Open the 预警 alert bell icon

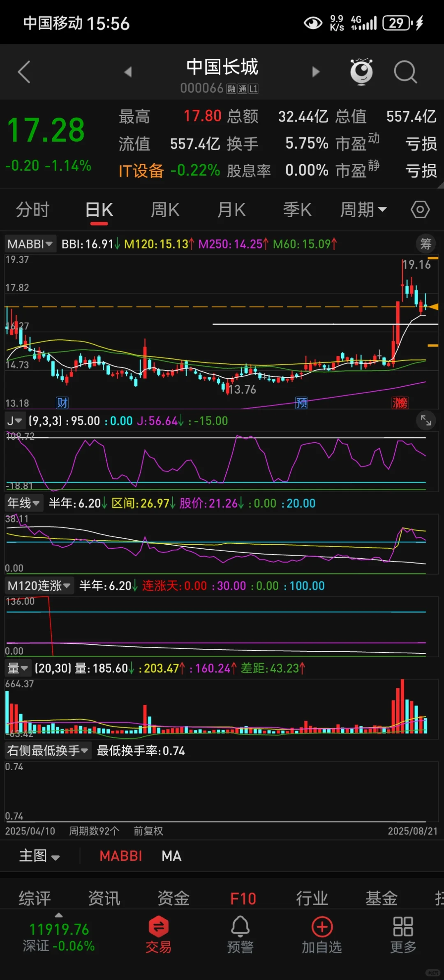[240, 935]
